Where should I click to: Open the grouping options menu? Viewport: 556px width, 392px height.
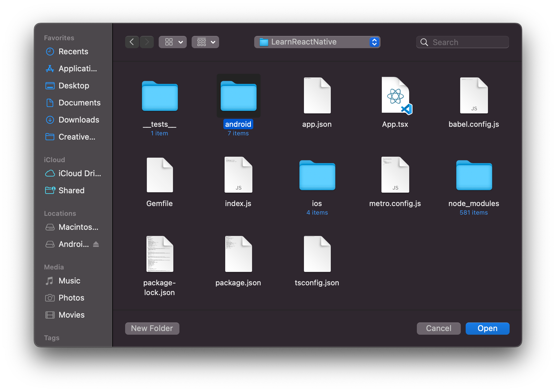205,42
